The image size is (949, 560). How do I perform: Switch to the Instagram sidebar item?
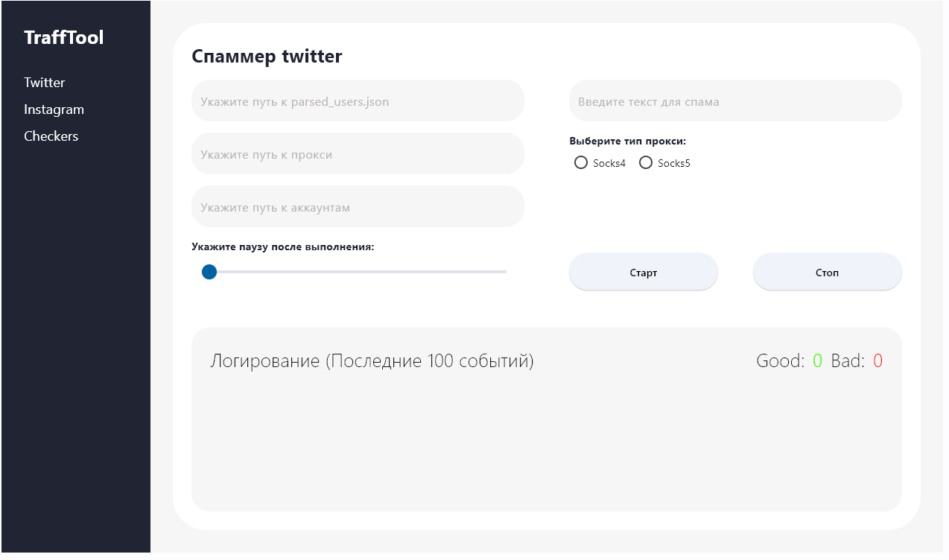click(x=54, y=109)
